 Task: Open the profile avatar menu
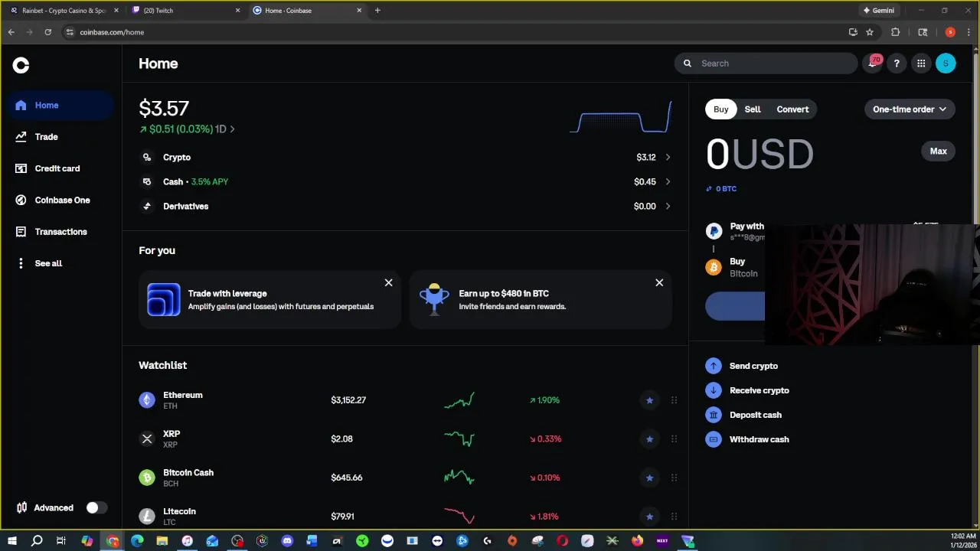point(946,64)
